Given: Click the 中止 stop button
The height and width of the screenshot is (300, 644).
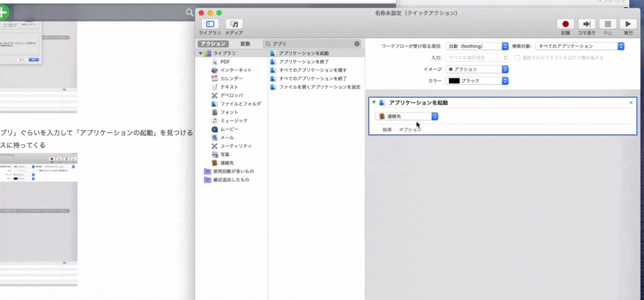Looking at the screenshot, I should [x=608, y=24].
